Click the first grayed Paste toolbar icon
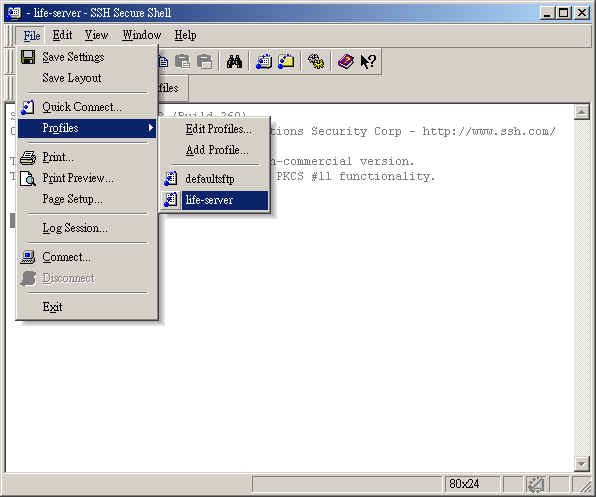This screenshot has height=497, width=596. 182,62
